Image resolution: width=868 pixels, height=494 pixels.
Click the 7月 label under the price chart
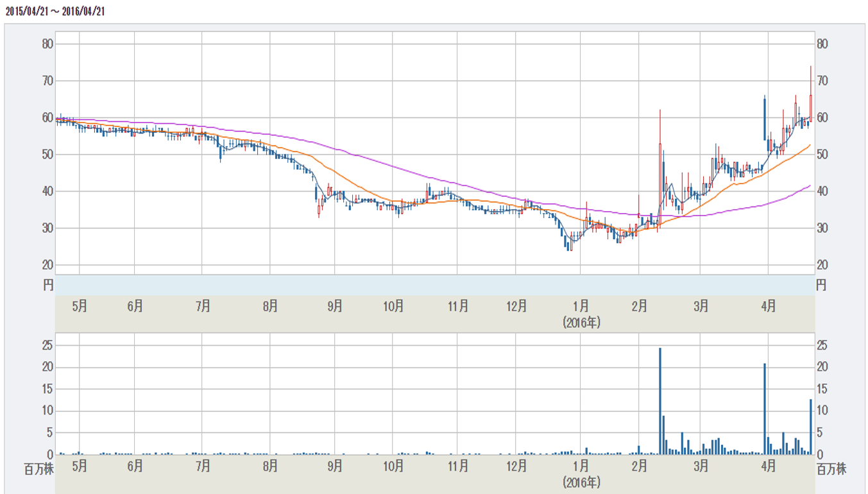click(x=203, y=306)
